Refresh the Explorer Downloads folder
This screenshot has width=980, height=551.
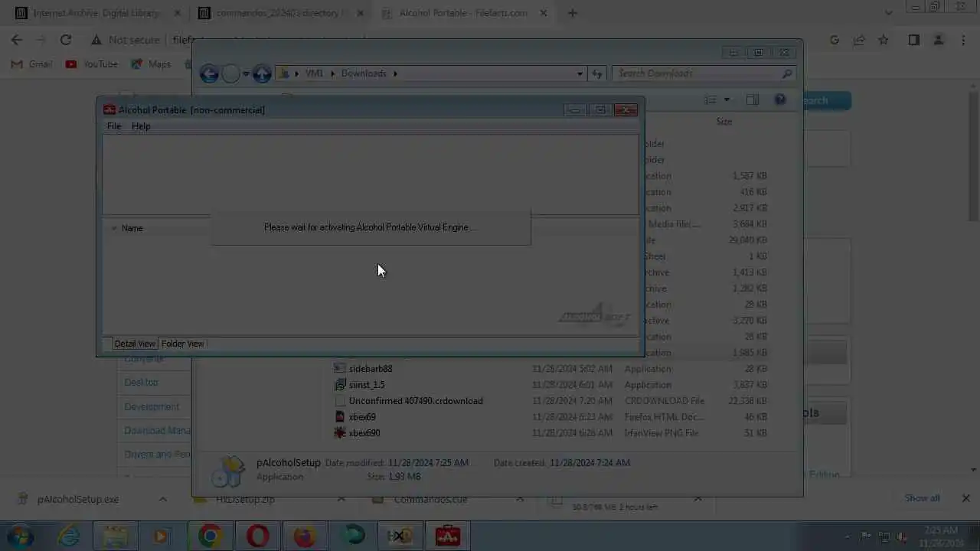pyautogui.click(x=597, y=73)
